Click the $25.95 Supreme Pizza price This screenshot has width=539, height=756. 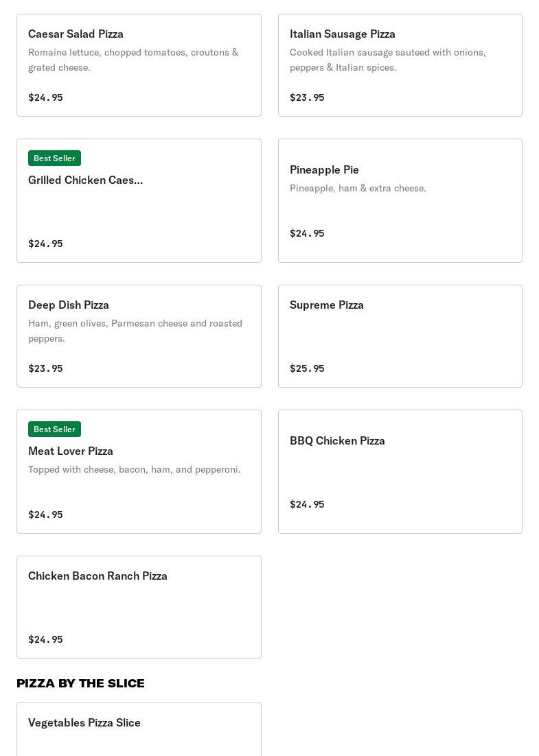click(307, 368)
